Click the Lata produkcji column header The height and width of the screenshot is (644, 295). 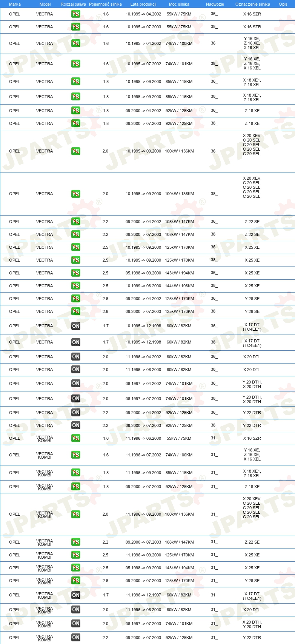pyautogui.click(x=143, y=4)
